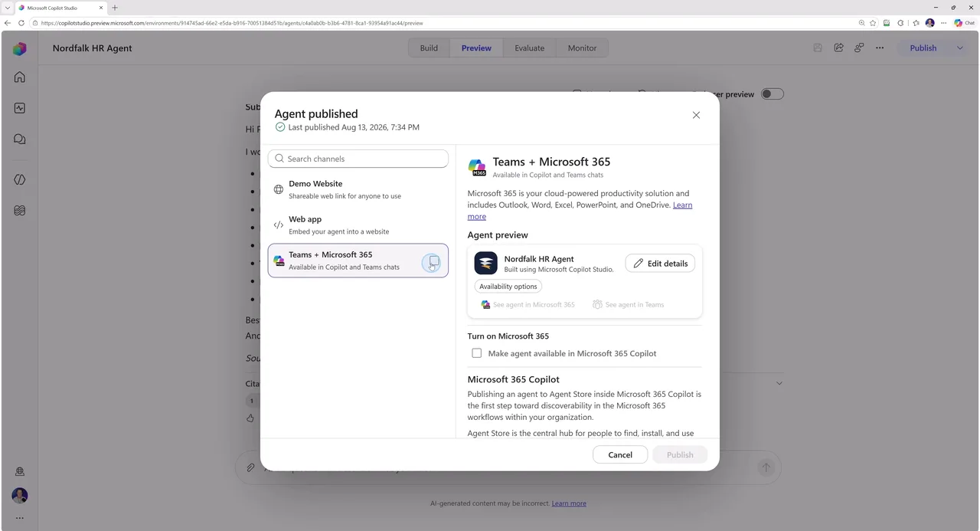Screen dimensions: 980x531
Task: Bookmark page with star icon
Action: [x=873, y=23]
